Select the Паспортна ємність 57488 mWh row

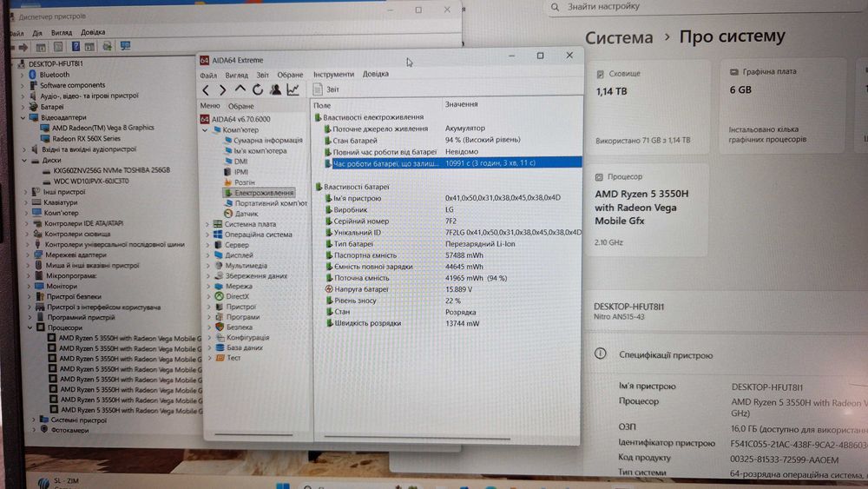[451, 255]
